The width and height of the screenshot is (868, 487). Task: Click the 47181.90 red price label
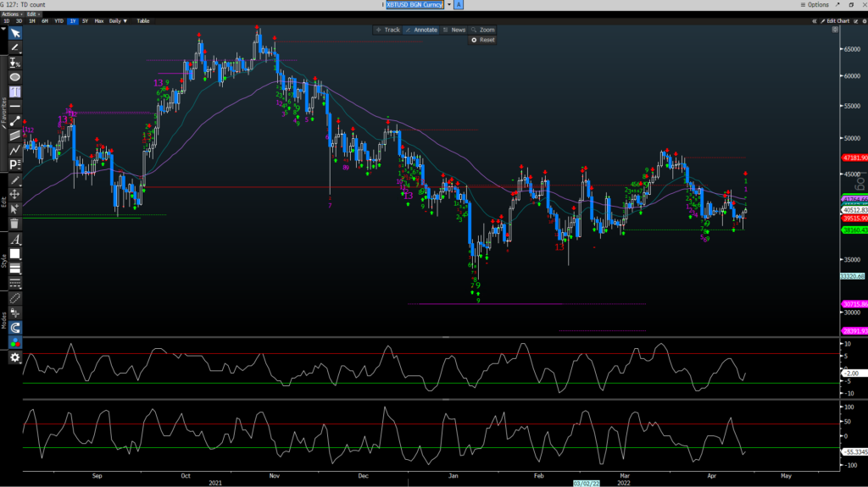[x=854, y=158]
